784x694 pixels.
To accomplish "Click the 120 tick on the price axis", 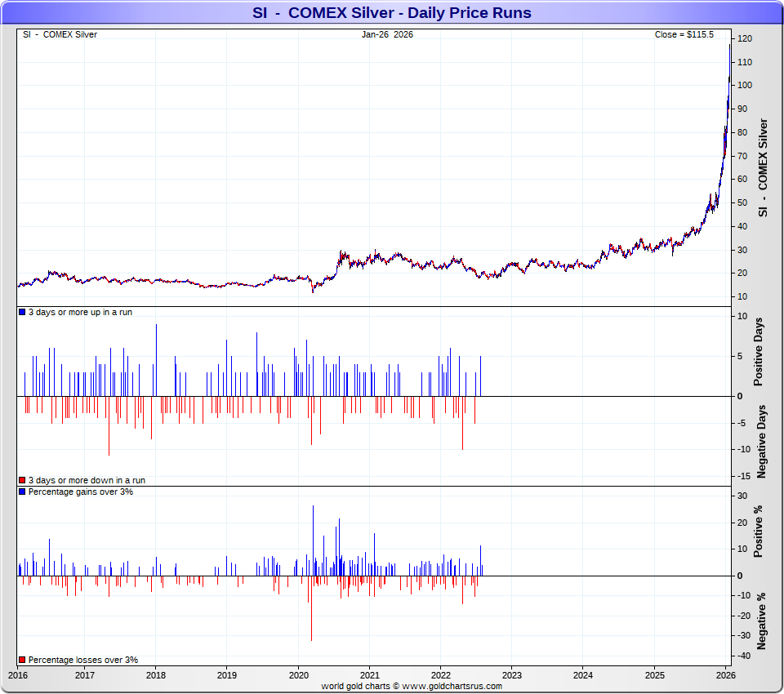I will (744, 38).
